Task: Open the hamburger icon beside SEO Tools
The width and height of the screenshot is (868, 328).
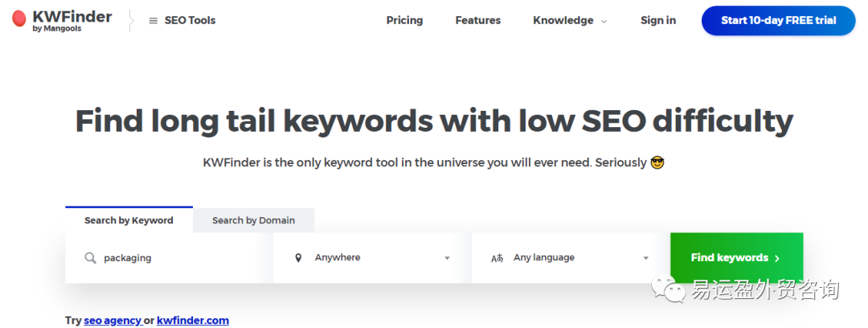Action: tap(154, 21)
